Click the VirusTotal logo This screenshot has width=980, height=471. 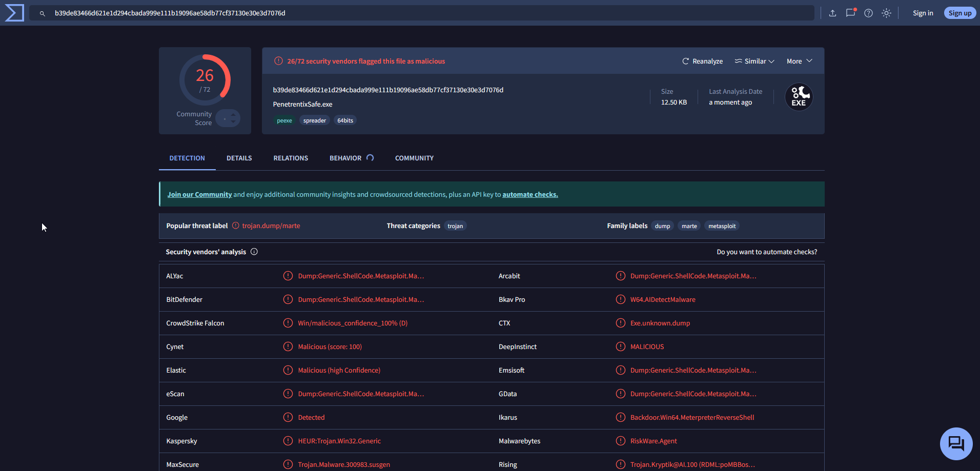(13, 12)
